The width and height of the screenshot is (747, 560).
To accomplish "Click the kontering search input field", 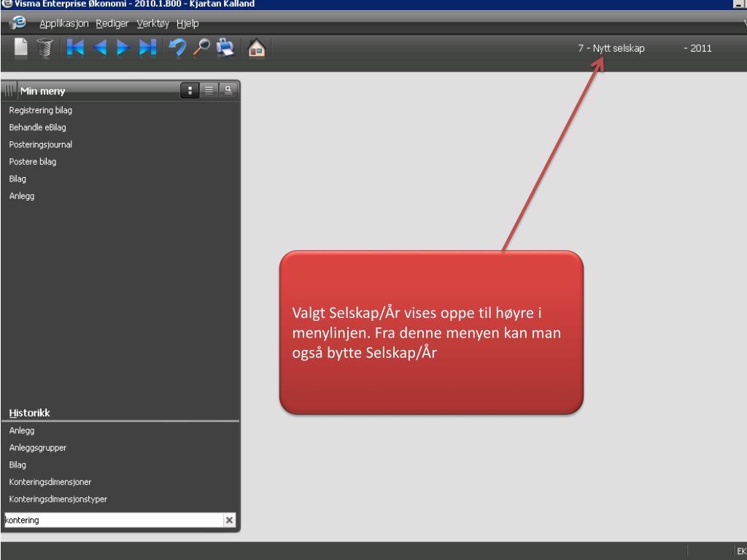I will click(113, 520).
